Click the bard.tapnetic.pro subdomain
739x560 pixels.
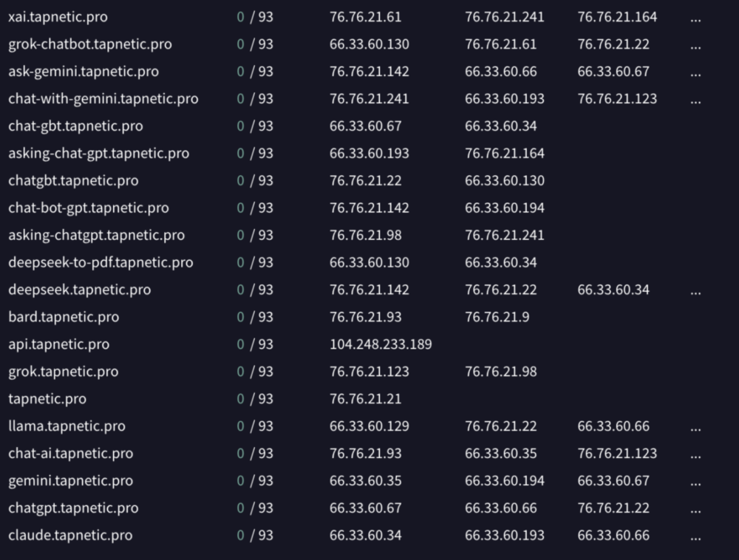coord(64,318)
